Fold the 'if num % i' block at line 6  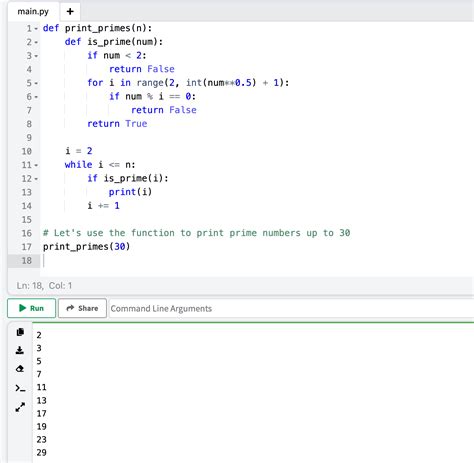pyautogui.click(x=36, y=97)
